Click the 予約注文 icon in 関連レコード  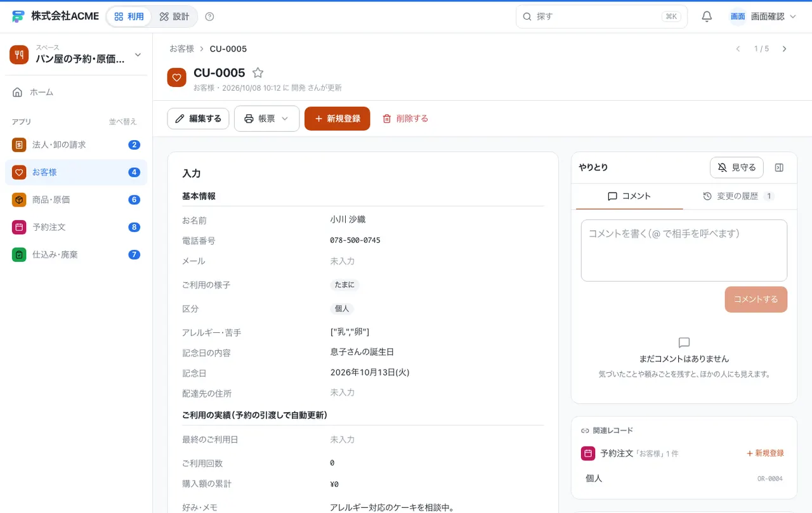[x=588, y=453]
